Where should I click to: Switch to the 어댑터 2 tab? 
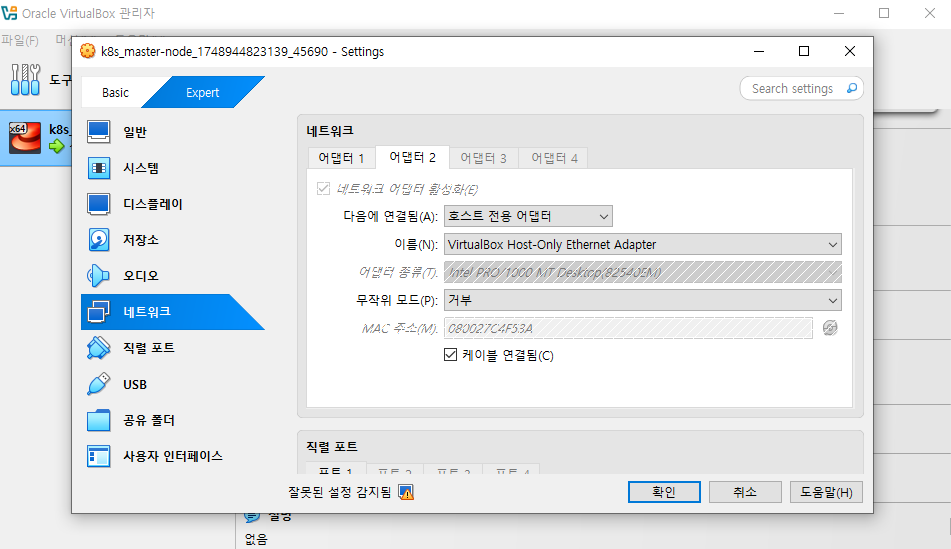coord(412,158)
